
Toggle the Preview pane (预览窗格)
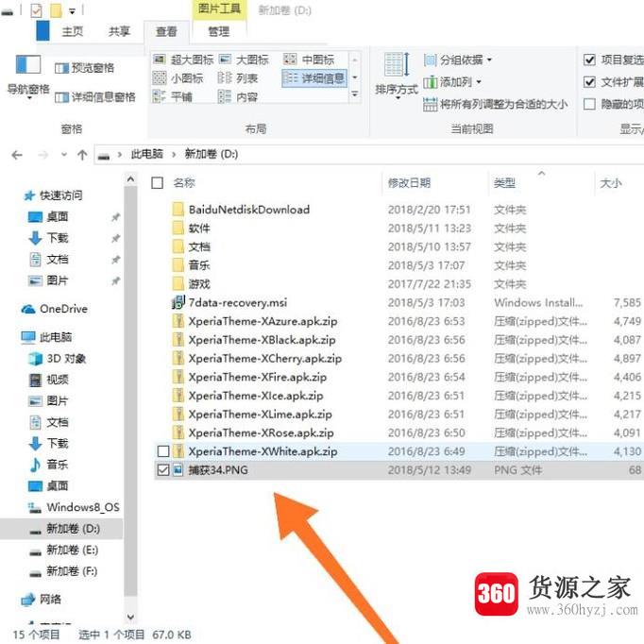[x=85, y=68]
